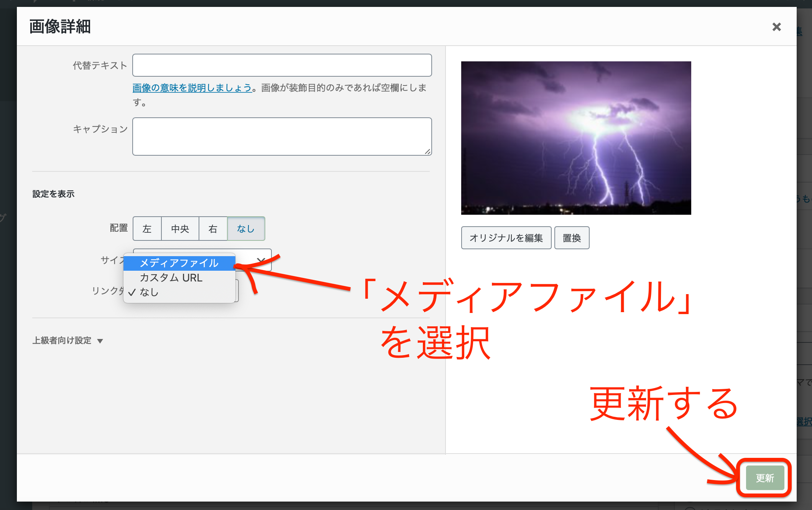This screenshot has height=510, width=812.
Task: Click the triangle next to 上級者向け設定
Action: tap(100, 341)
